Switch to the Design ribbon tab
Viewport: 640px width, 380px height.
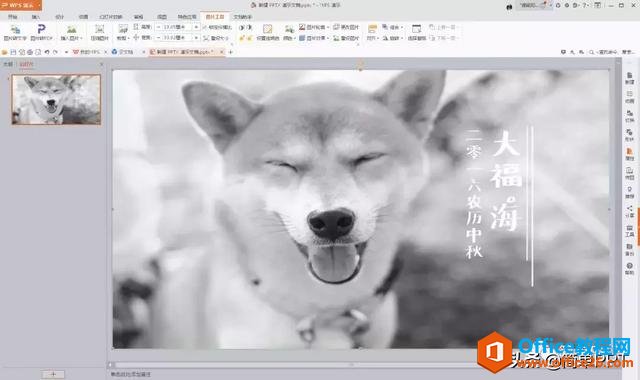60,17
